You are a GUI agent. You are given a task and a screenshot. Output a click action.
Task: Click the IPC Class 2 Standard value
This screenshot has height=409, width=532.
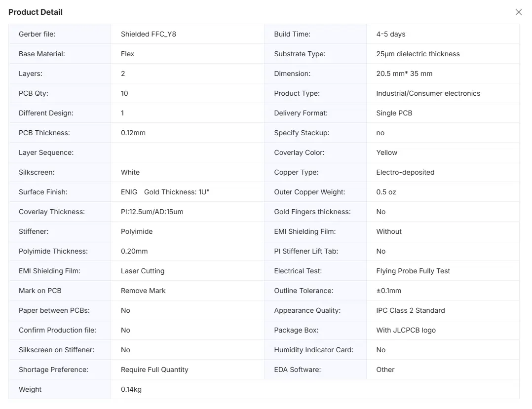410,310
